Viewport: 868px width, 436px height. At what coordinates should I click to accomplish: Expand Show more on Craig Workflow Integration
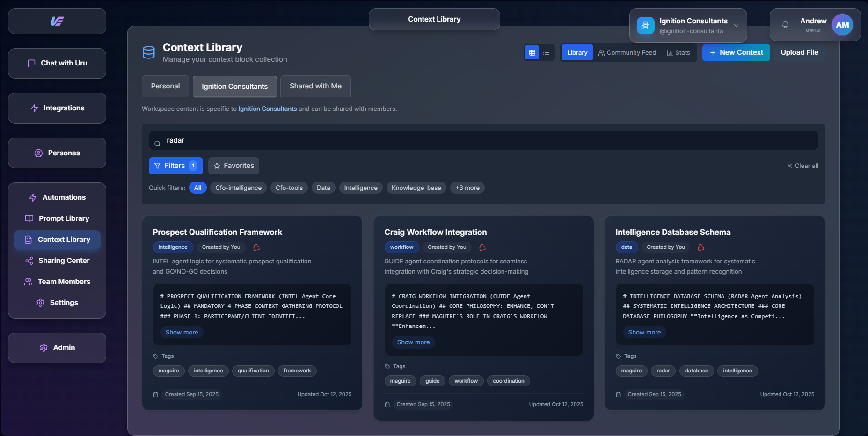pos(413,342)
